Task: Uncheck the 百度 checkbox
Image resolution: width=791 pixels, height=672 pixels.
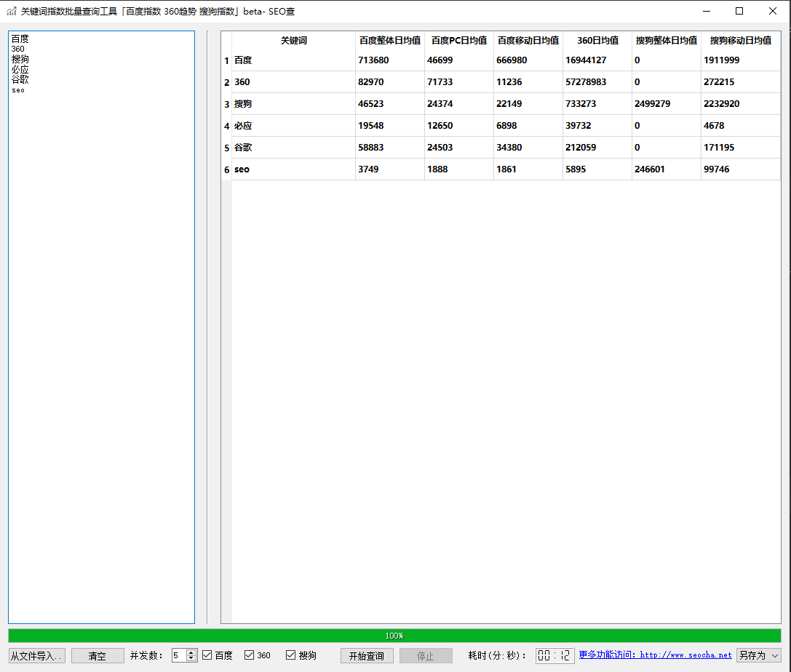Action: tap(207, 655)
